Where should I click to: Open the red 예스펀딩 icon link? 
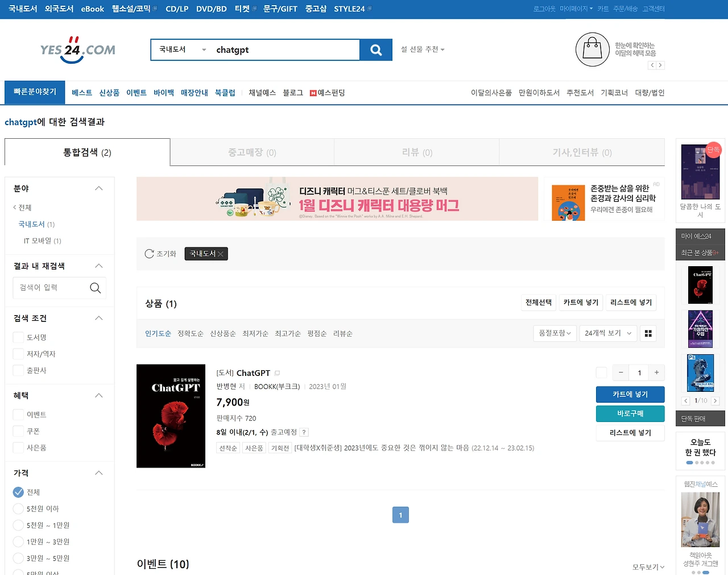click(313, 93)
